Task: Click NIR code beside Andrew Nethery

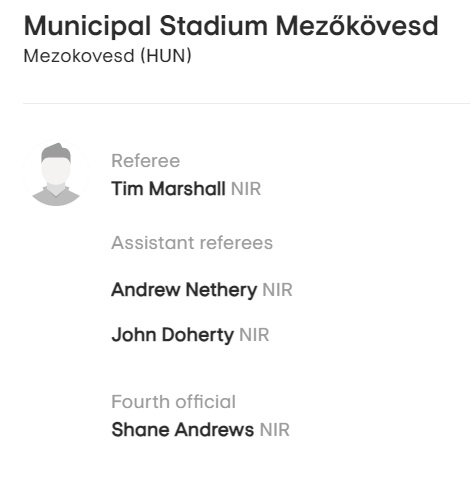Action: click(277, 290)
